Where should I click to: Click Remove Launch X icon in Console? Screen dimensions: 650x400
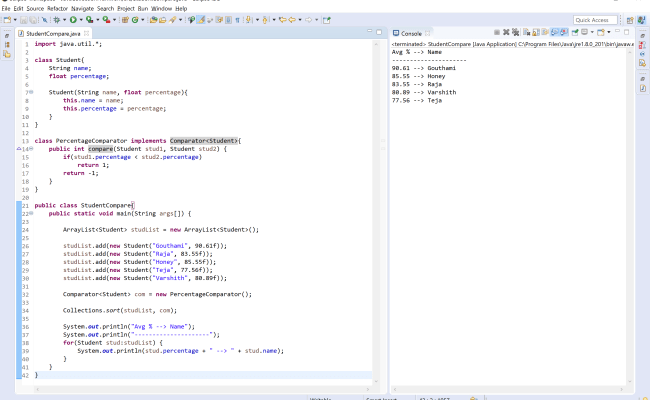pyautogui.click(x=506, y=32)
